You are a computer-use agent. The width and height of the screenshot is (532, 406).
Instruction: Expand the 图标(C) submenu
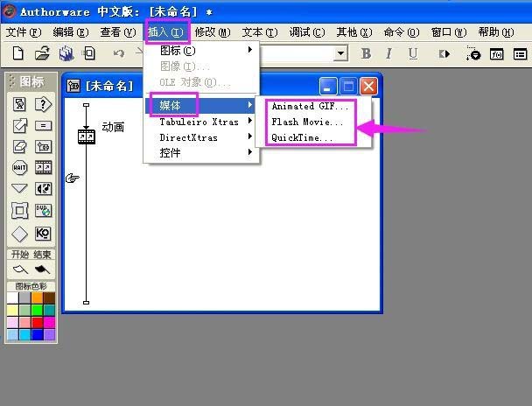point(201,51)
